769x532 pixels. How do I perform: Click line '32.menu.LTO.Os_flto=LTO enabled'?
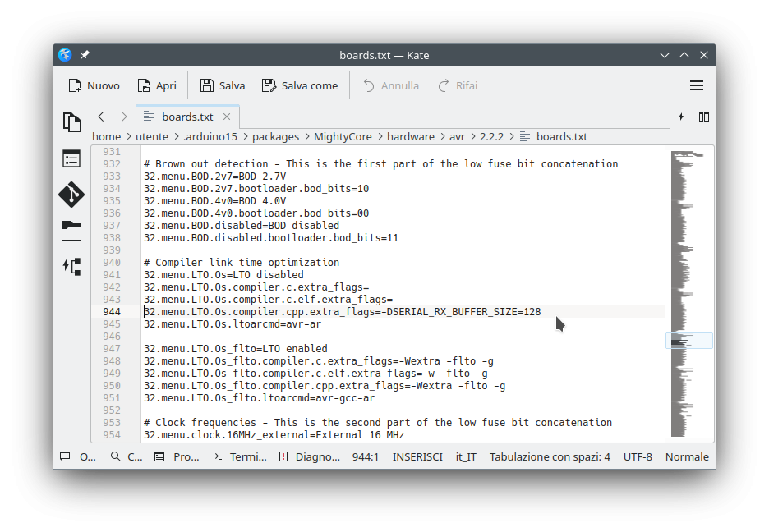pos(236,348)
